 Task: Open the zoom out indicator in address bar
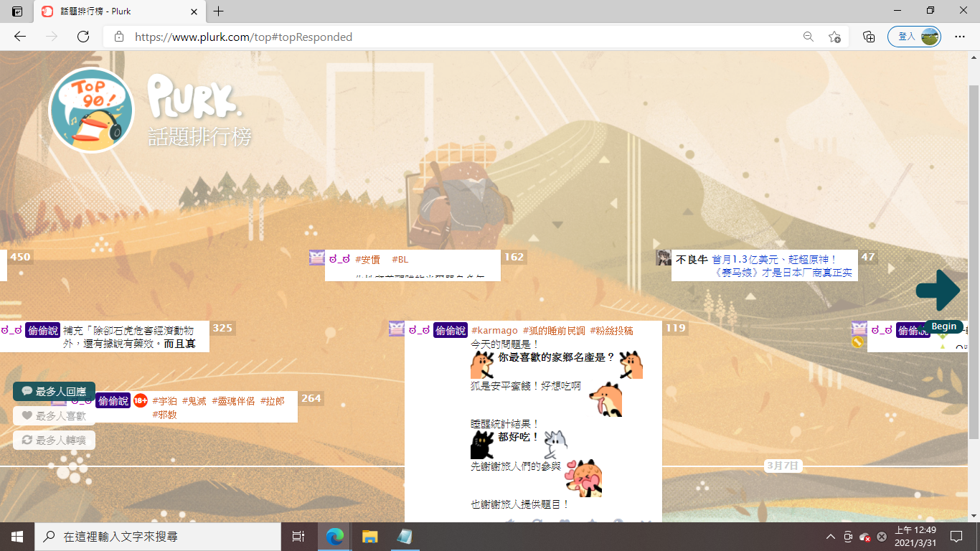click(809, 37)
